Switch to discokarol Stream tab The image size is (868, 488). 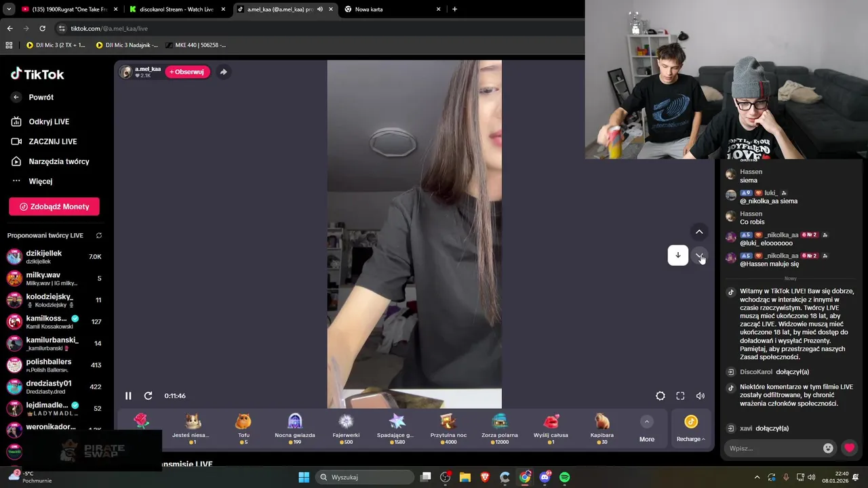click(176, 9)
